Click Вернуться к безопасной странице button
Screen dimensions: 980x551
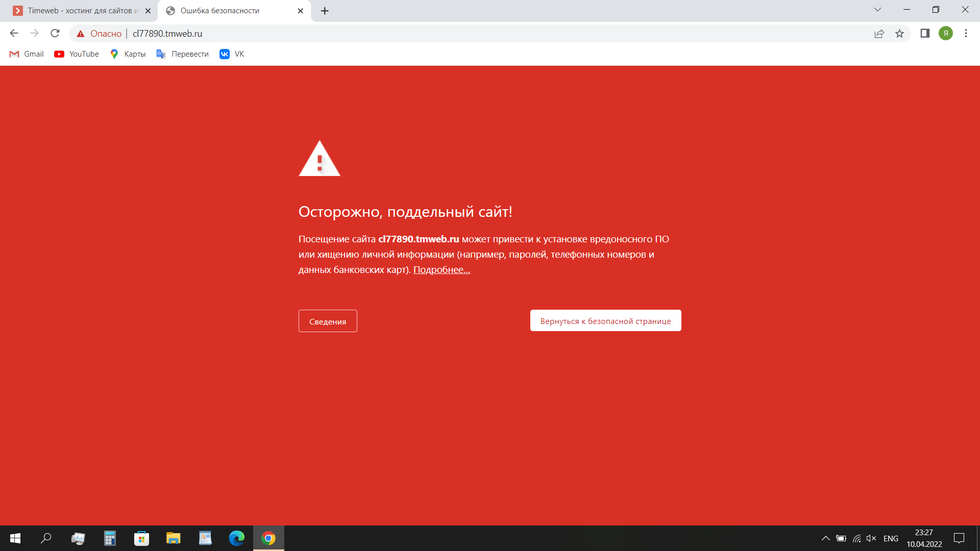point(605,321)
